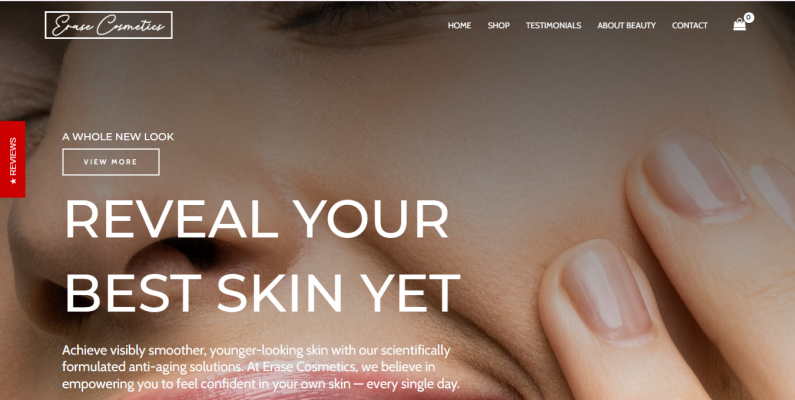Image resolution: width=795 pixels, height=400 pixels.
Task: Click the anti-aging solutions description paragraph
Action: tap(261, 367)
